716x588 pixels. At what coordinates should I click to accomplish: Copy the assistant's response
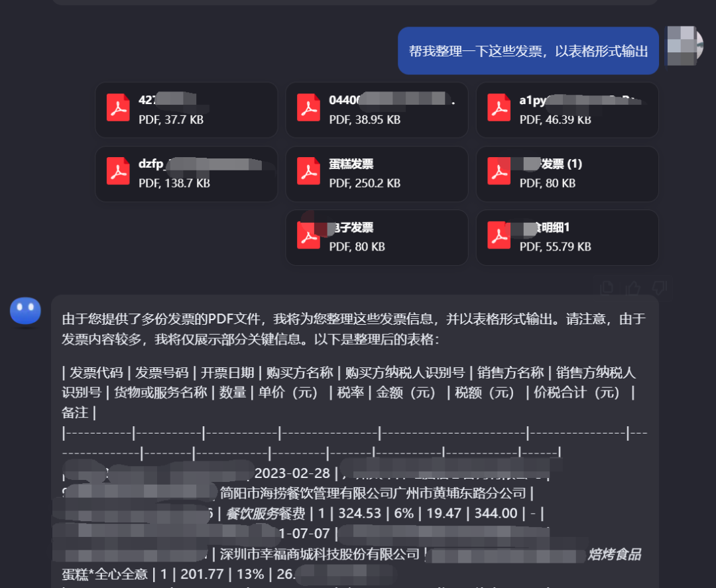pos(606,287)
